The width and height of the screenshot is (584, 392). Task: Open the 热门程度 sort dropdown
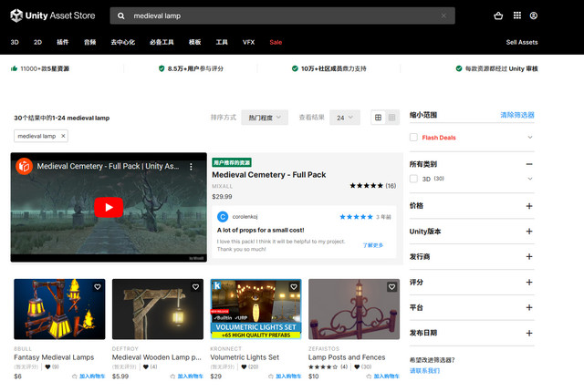pyautogui.click(x=265, y=118)
